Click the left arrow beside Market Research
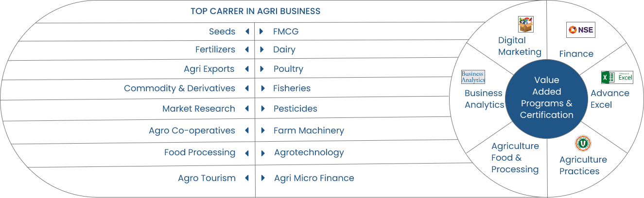644x198 pixels. click(247, 109)
